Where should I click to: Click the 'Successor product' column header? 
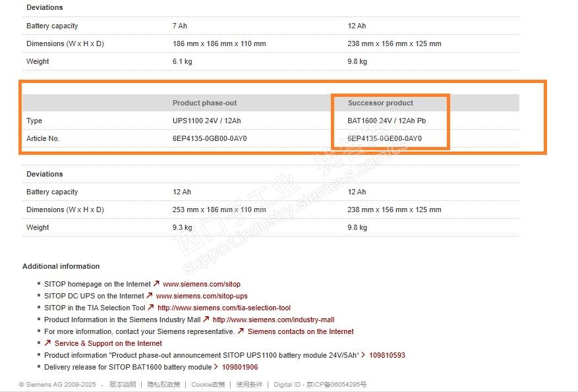(380, 103)
